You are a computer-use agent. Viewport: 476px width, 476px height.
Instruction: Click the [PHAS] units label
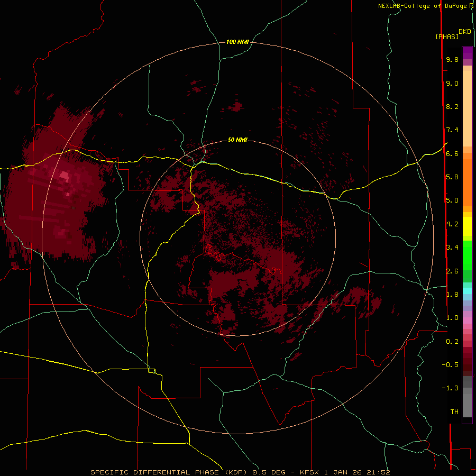click(x=447, y=37)
